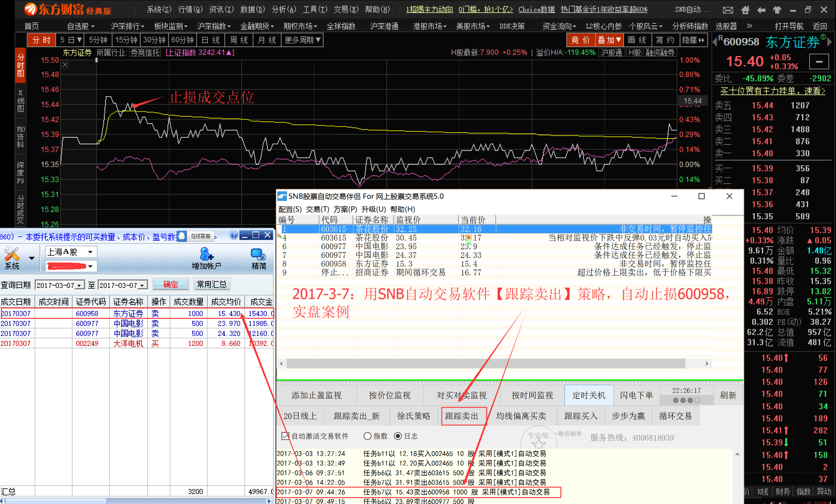Screen dimensions: 836x504
Task: Click the 东方财富 logo
Action: 67,10
